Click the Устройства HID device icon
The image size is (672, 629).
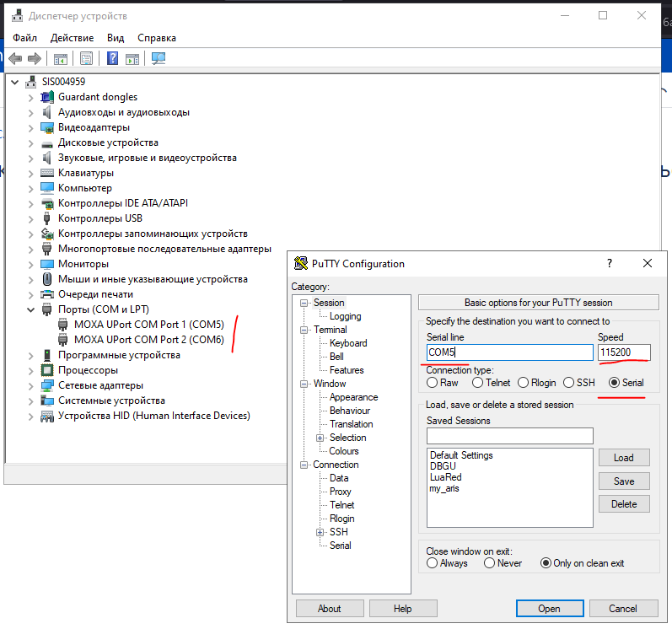coord(46,416)
